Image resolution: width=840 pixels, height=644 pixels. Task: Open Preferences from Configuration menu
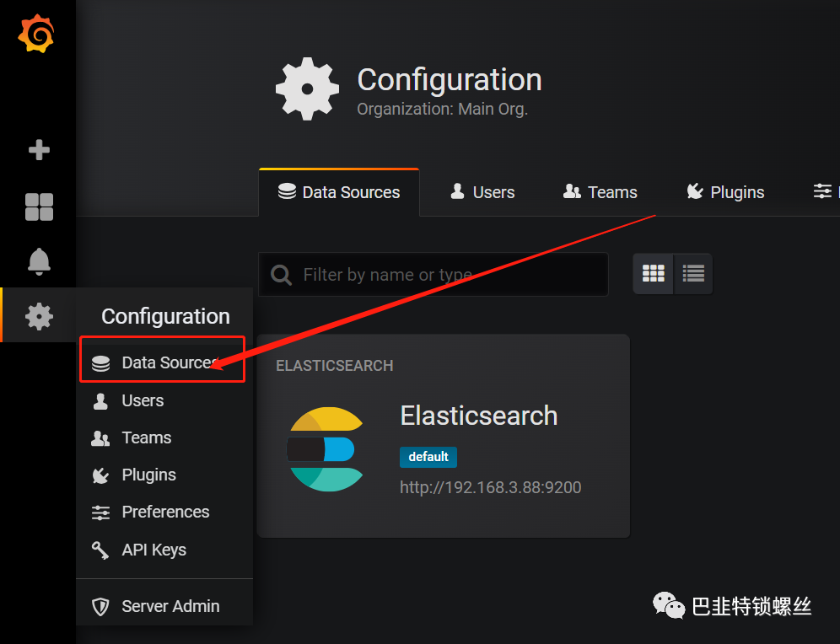164,513
